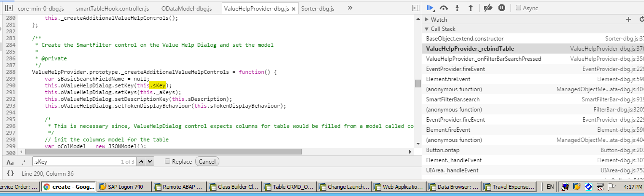Open FilterBar-dbg.js:3205 source link

point(618,109)
